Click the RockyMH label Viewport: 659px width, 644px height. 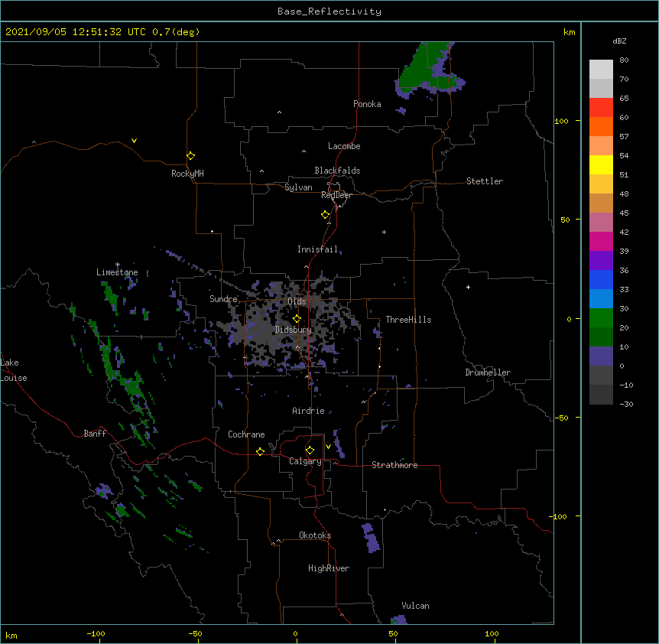click(187, 174)
